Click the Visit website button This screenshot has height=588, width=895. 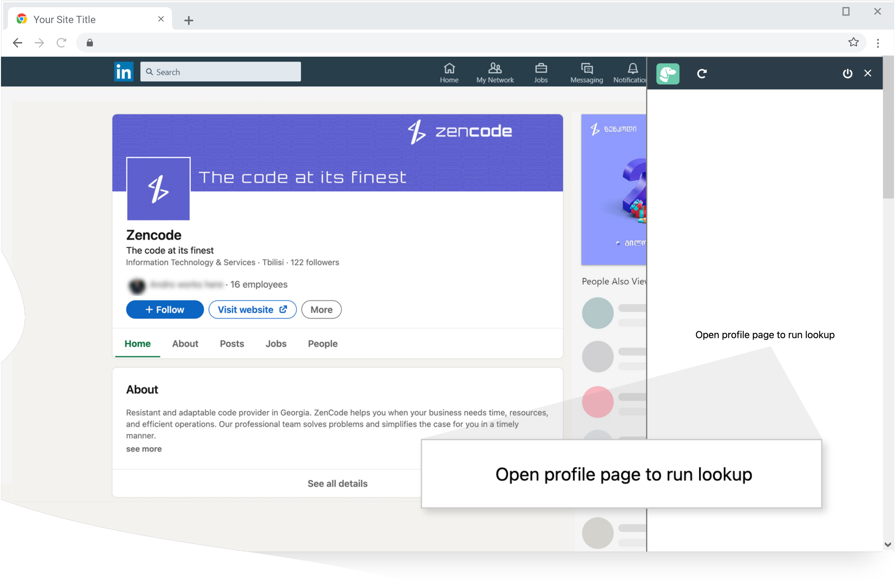coord(252,310)
